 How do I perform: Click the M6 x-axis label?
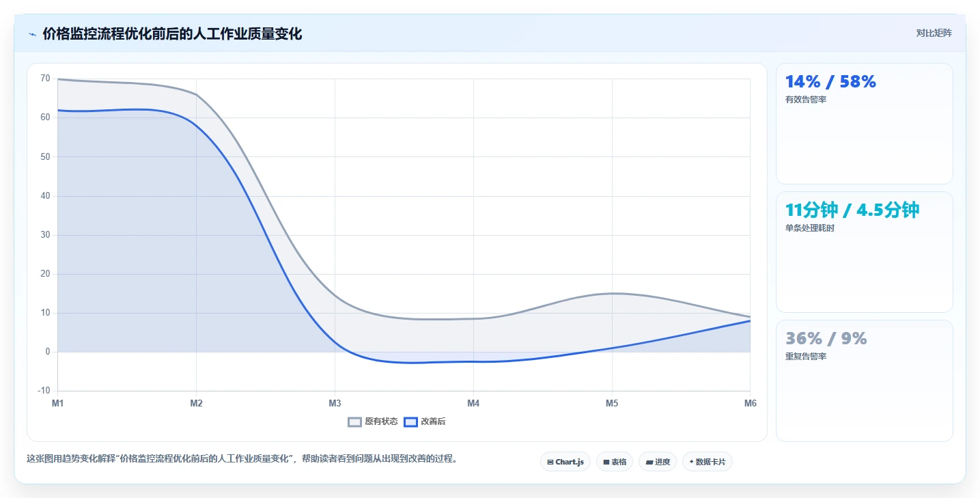(751, 404)
